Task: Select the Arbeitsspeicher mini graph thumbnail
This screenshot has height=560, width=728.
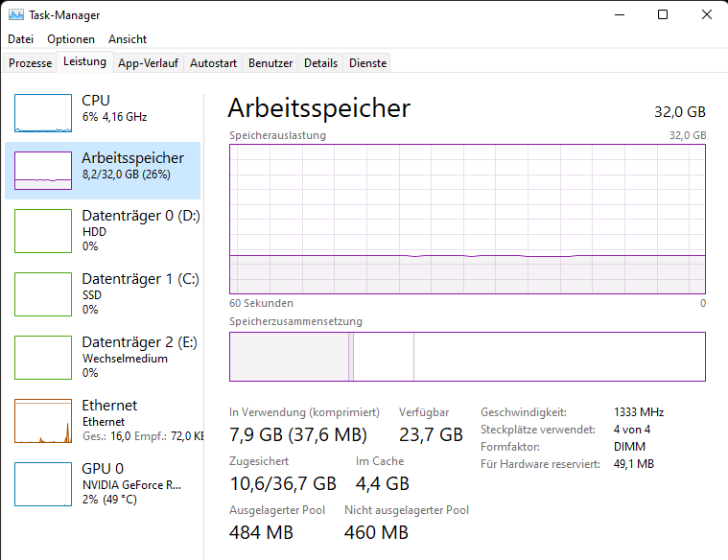Action: tap(43, 169)
